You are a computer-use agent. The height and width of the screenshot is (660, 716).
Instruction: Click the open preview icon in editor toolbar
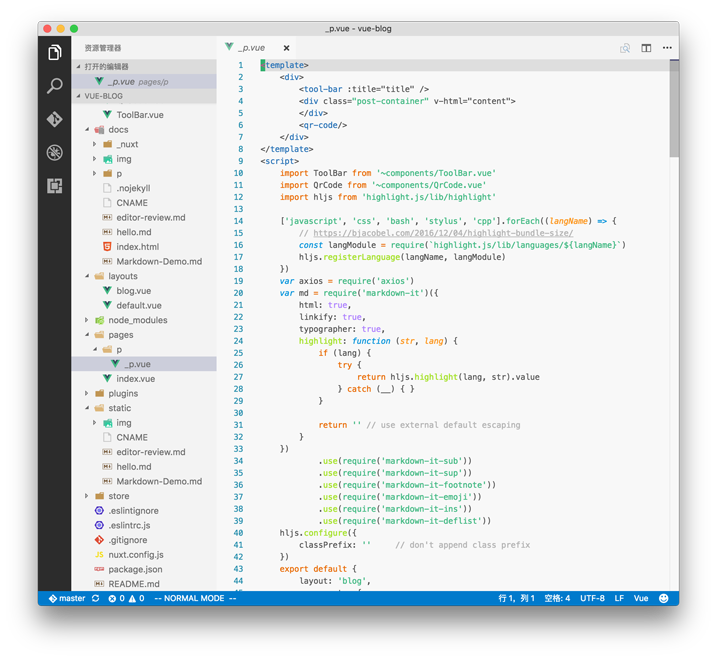point(625,48)
